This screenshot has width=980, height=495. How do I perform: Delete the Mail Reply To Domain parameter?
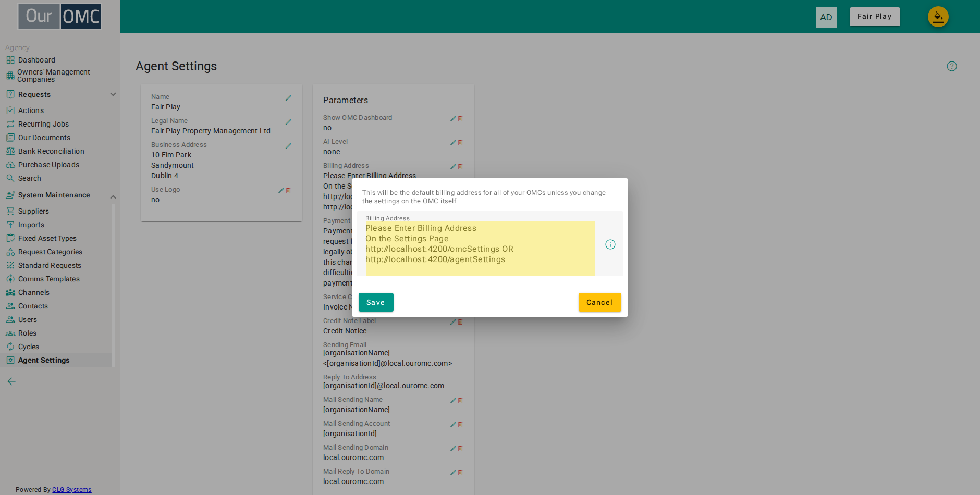coord(460,473)
